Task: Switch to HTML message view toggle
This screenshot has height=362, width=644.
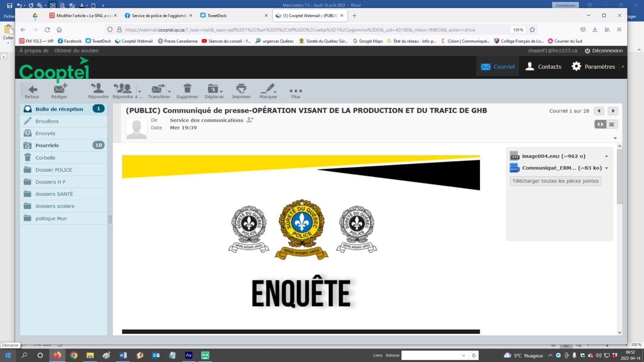Action: pyautogui.click(x=600, y=124)
